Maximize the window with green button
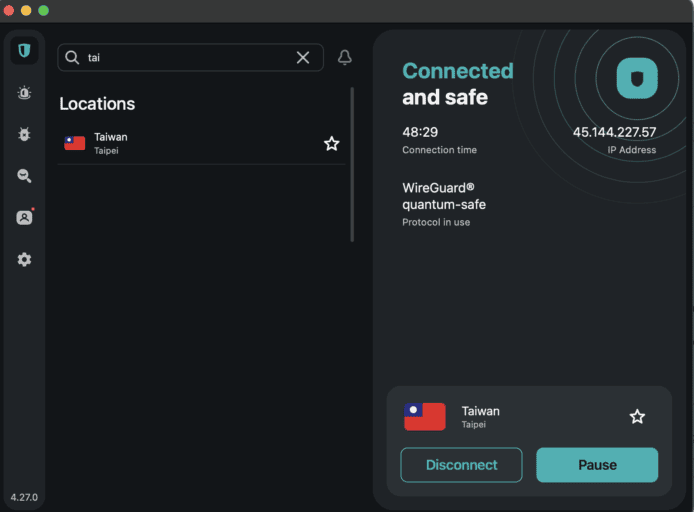 coord(43,10)
